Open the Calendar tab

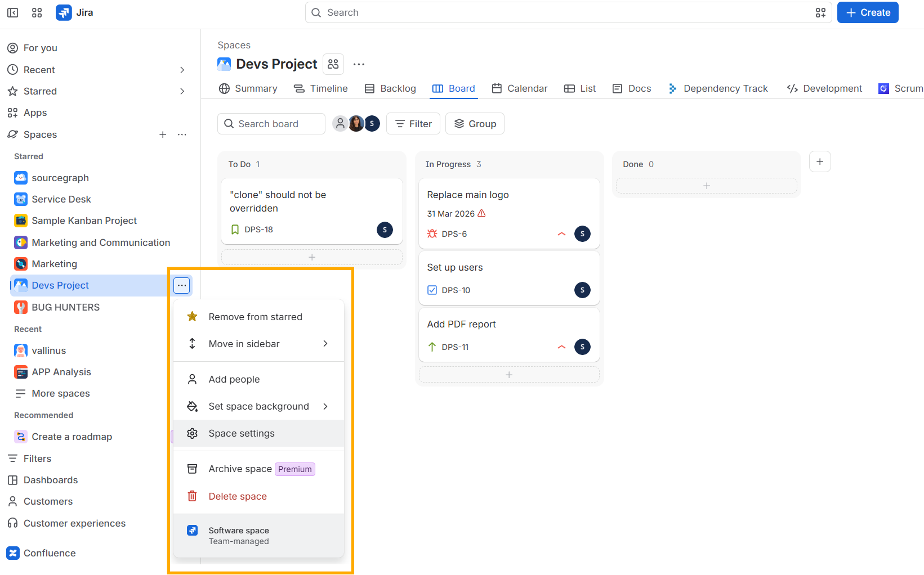coord(519,88)
